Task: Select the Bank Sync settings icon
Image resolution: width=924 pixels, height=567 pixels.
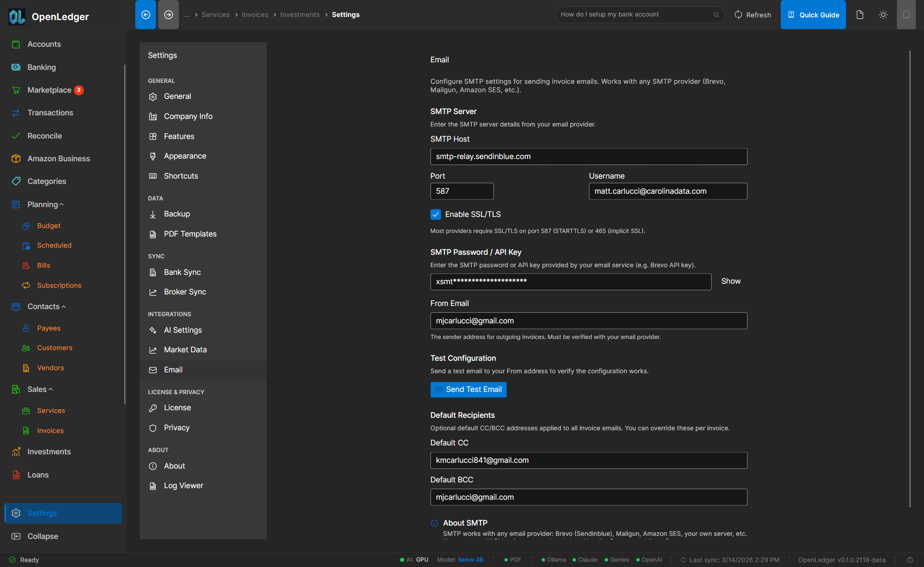Action: click(x=153, y=272)
